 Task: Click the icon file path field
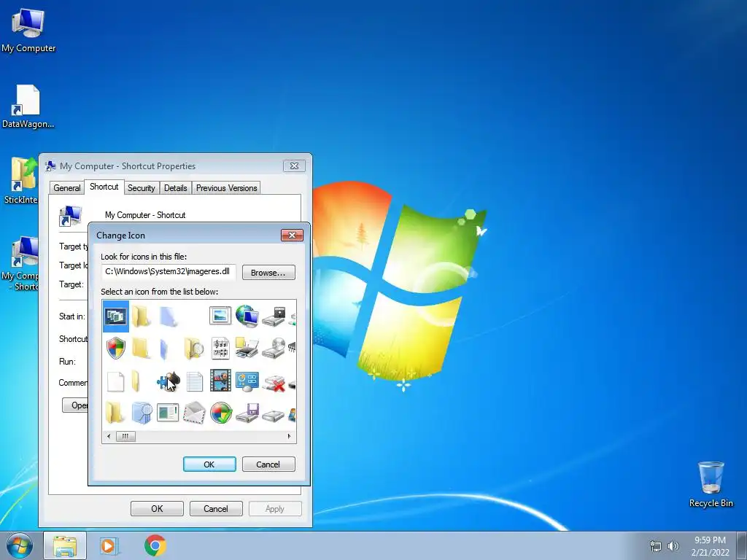point(169,272)
